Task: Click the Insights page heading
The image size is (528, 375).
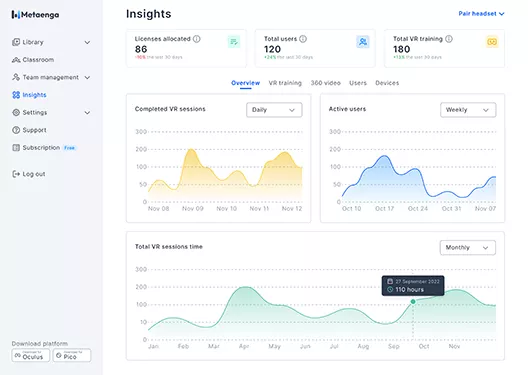Action: pyautogui.click(x=148, y=14)
